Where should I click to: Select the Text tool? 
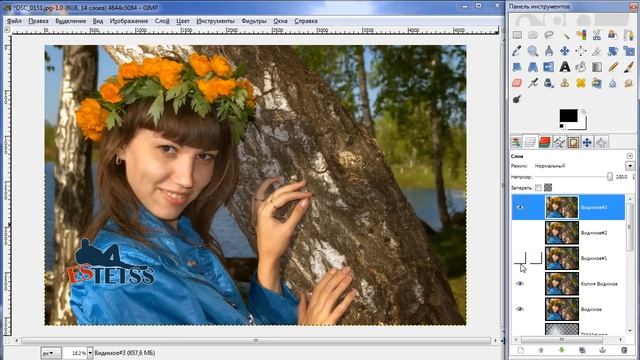(565, 67)
